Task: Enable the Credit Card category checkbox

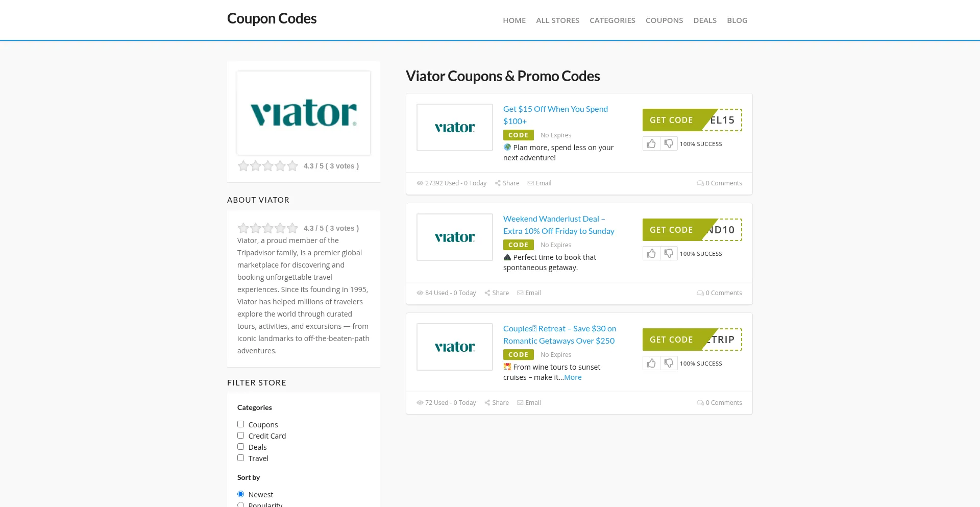Action: click(241, 436)
